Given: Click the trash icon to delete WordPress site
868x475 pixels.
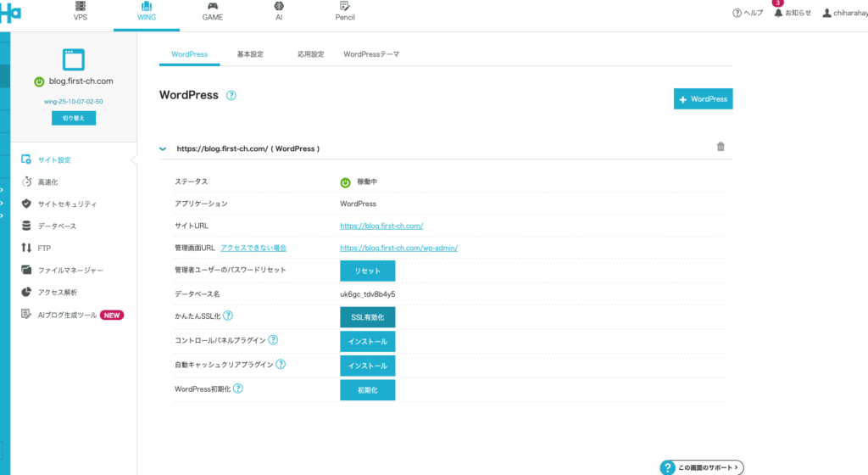Looking at the screenshot, I should (x=721, y=147).
